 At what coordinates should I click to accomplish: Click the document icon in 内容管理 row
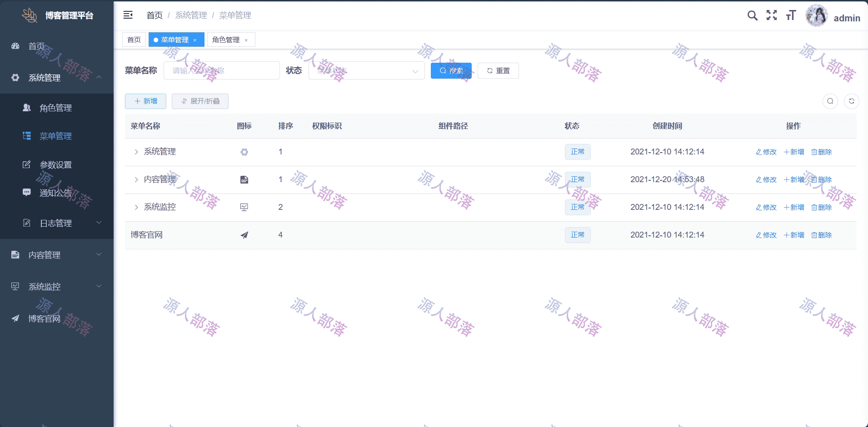point(244,180)
